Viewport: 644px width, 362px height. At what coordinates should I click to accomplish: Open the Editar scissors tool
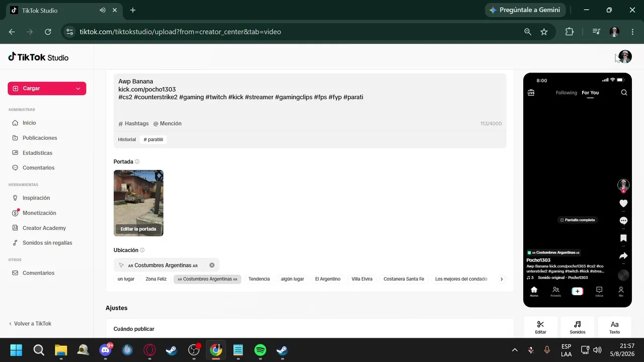[540, 327]
